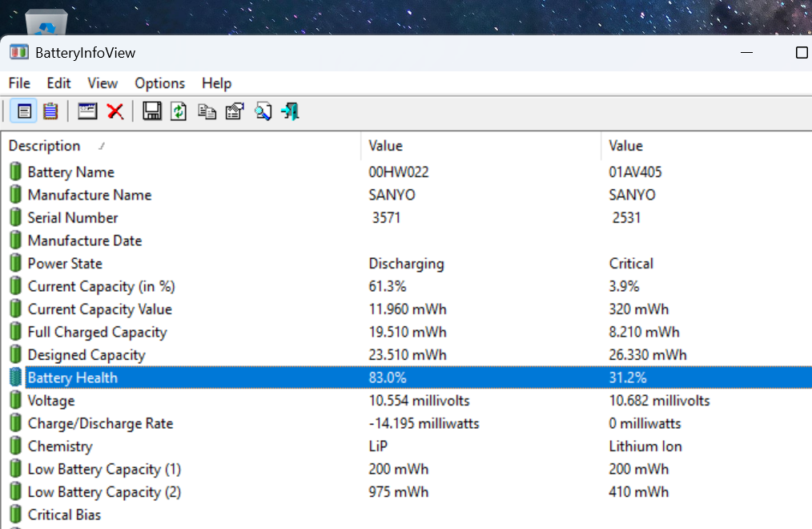The width and height of the screenshot is (812, 529).
Task: Click the Find magnifier toolbar icon
Action: tap(263, 111)
